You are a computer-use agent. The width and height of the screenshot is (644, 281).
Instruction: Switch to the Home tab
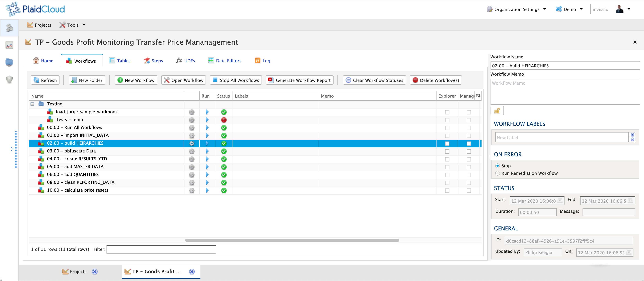point(43,61)
